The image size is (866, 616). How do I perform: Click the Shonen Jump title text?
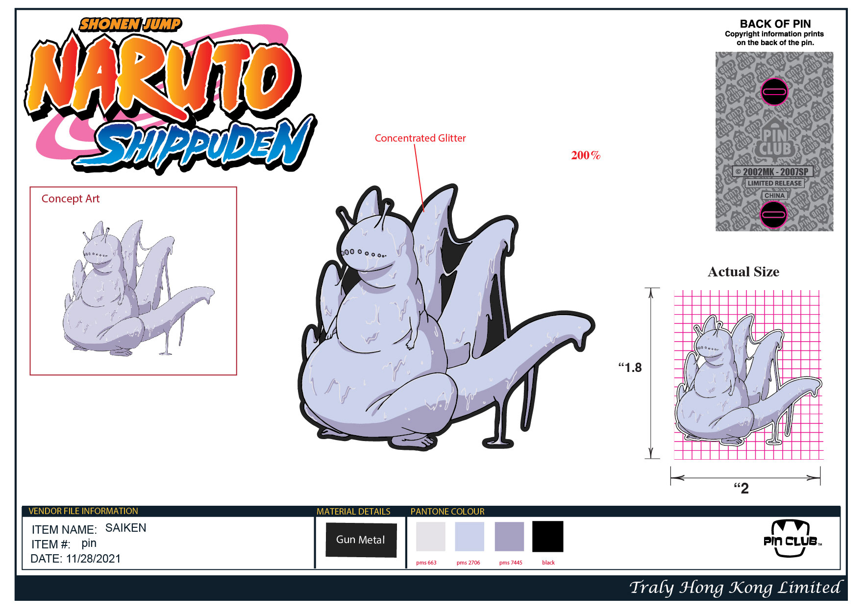(130, 24)
